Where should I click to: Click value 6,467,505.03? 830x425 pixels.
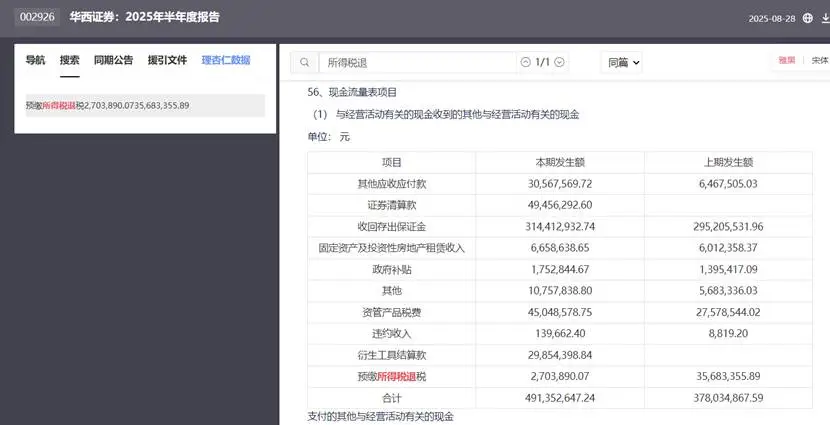pyautogui.click(x=728, y=184)
